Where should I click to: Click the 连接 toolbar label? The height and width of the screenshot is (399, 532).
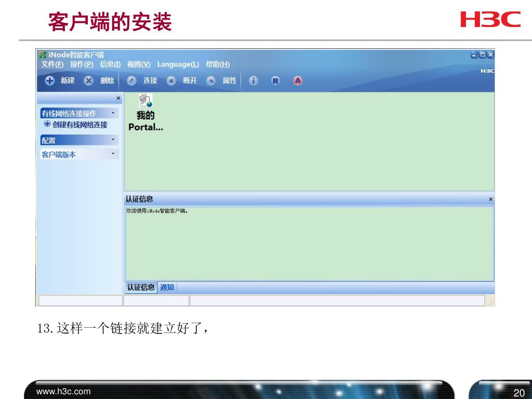tap(150, 81)
